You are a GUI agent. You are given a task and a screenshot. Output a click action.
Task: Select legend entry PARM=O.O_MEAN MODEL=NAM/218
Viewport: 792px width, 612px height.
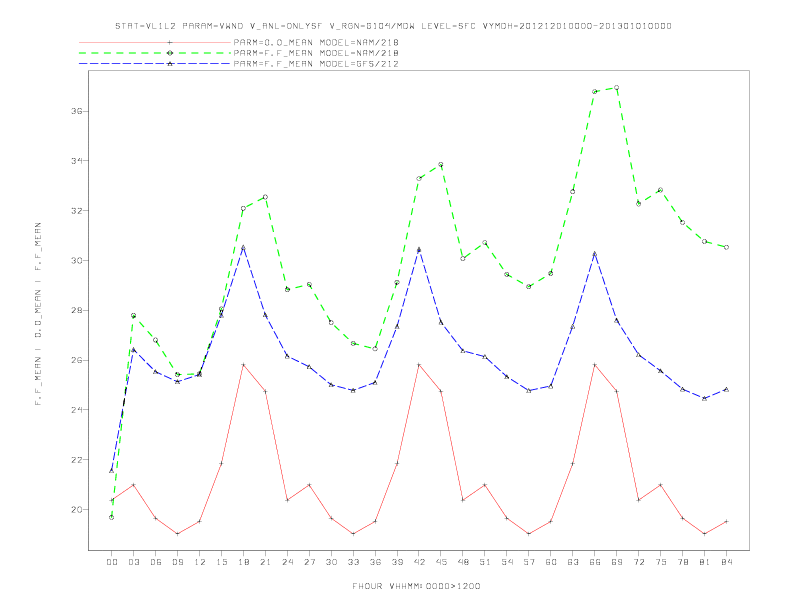316,42
